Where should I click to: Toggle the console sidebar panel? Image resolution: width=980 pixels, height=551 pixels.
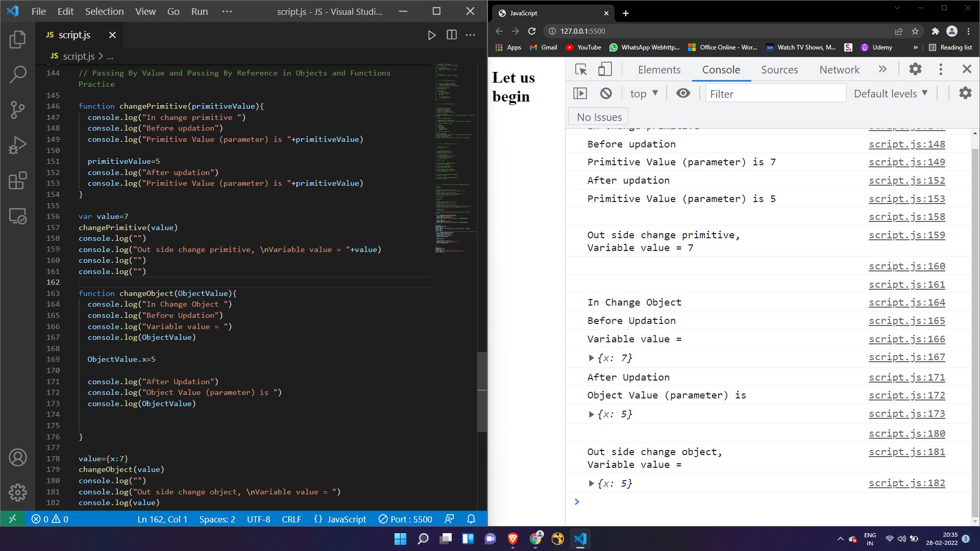tap(580, 93)
